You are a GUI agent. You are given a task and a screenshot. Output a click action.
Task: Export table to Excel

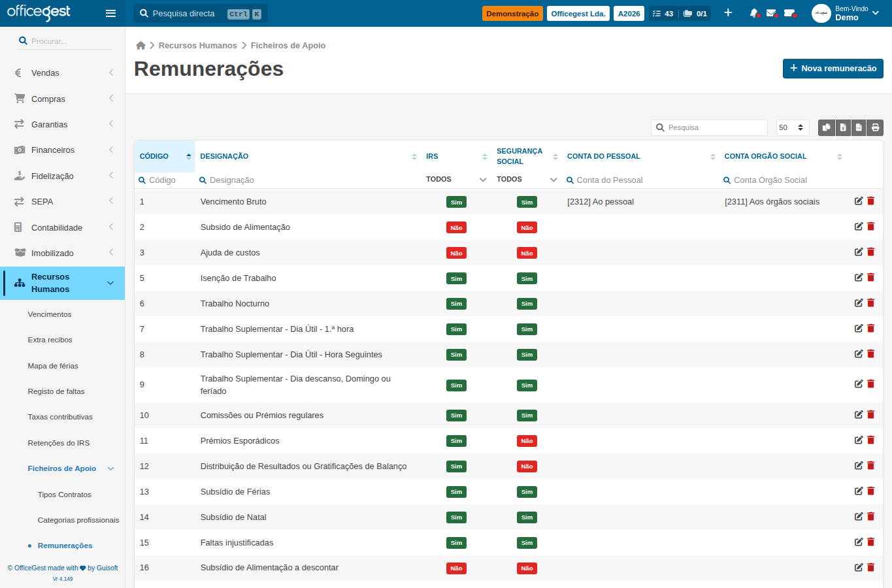tap(843, 127)
